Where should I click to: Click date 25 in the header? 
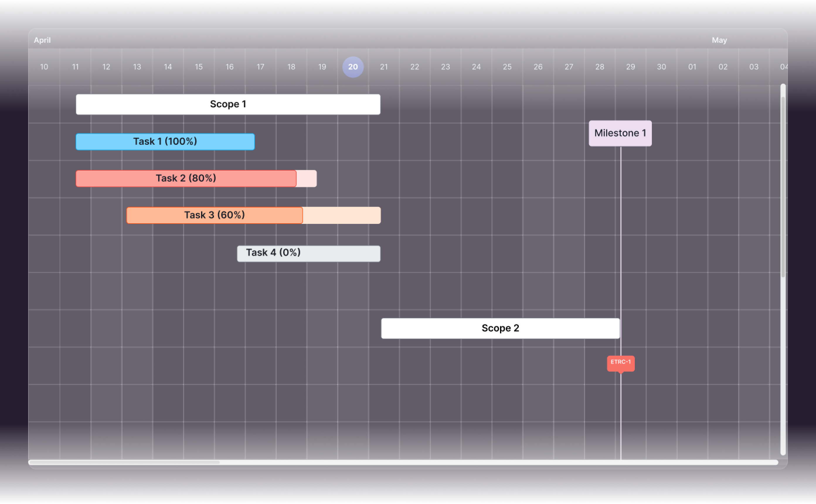click(507, 67)
